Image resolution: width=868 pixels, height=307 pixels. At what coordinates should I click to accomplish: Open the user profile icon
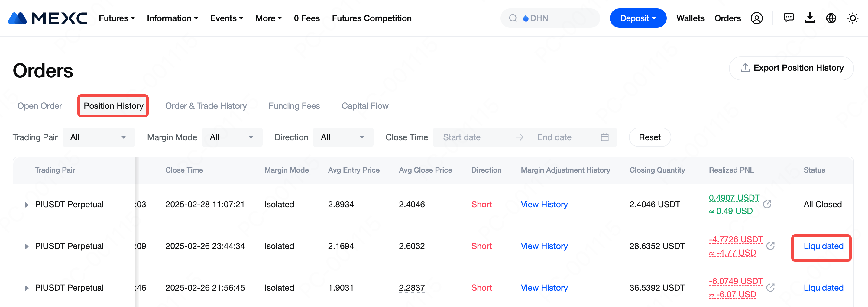[x=756, y=18]
